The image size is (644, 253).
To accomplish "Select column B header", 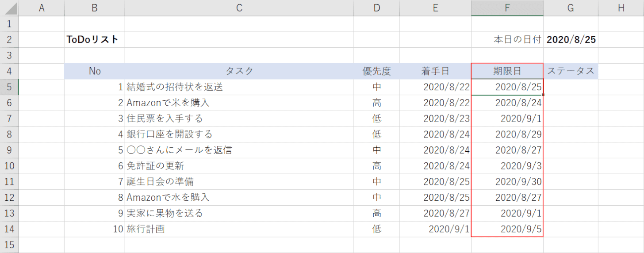I will pos(95,8).
